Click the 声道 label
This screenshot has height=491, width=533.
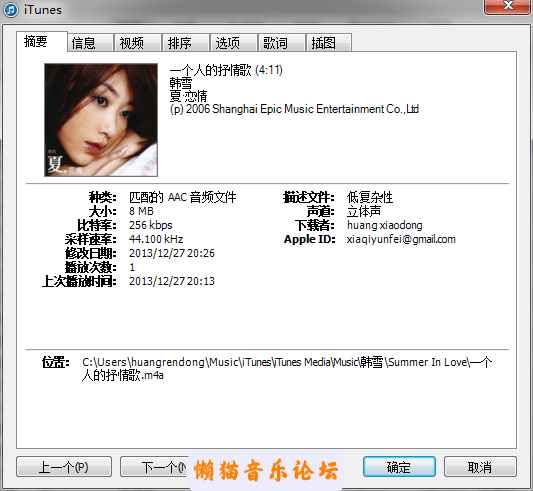pyautogui.click(x=321, y=211)
